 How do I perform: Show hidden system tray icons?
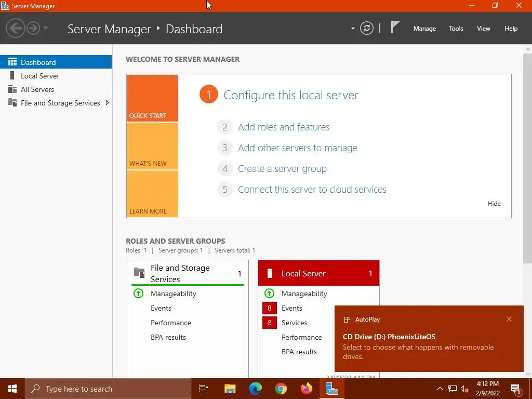coord(440,389)
